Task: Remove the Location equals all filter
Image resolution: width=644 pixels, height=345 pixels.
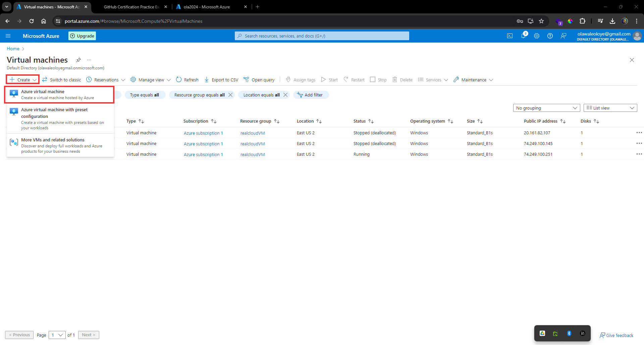Action: pos(285,95)
